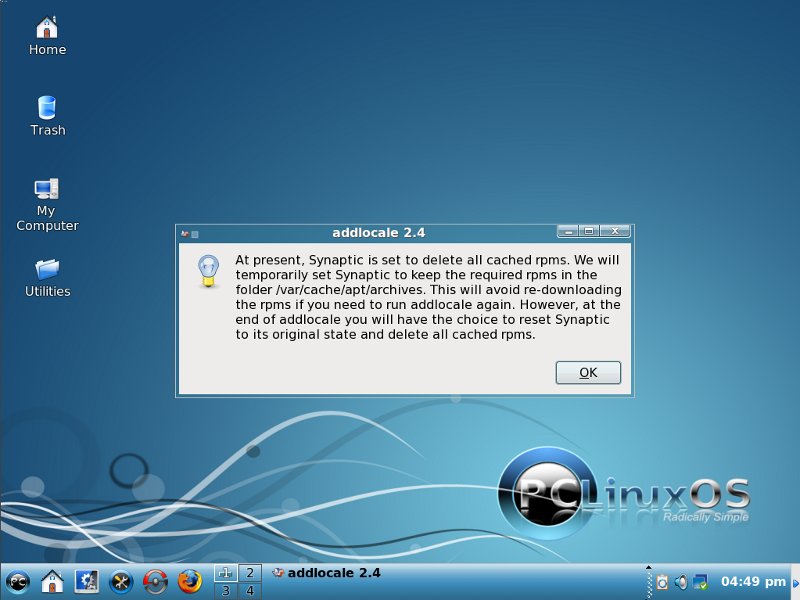Click the 04:49 pm clock

click(753, 581)
